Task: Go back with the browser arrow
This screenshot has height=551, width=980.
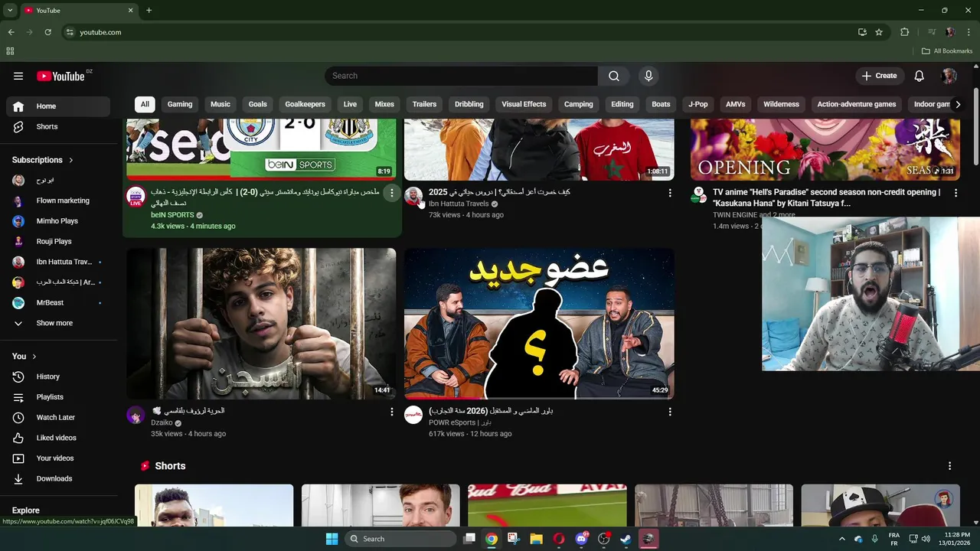Action: [11, 32]
